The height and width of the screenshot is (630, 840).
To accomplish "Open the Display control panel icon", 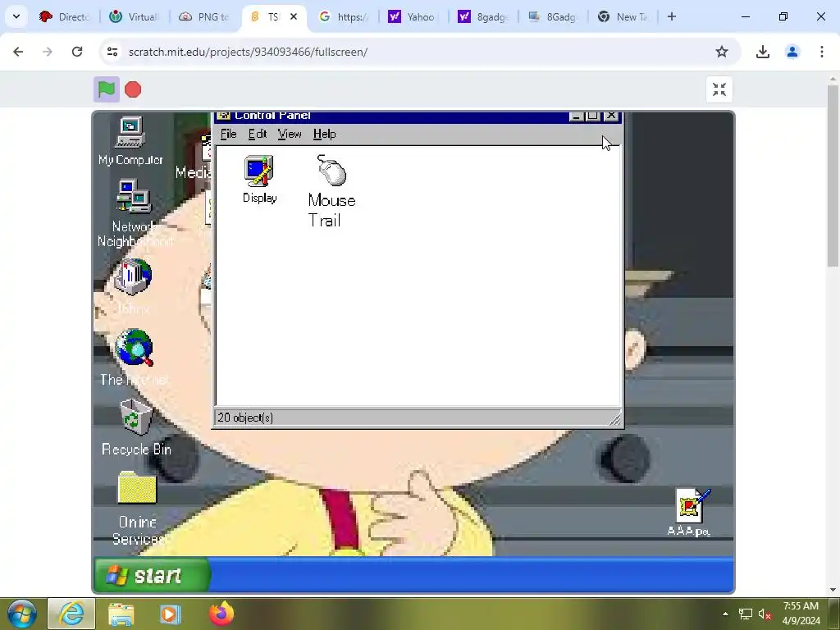I will pyautogui.click(x=260, y=180).
